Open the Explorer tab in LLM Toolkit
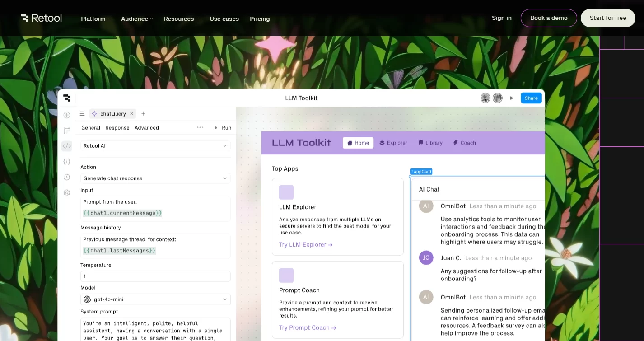The image size is (644, 341). click(393, 143)
